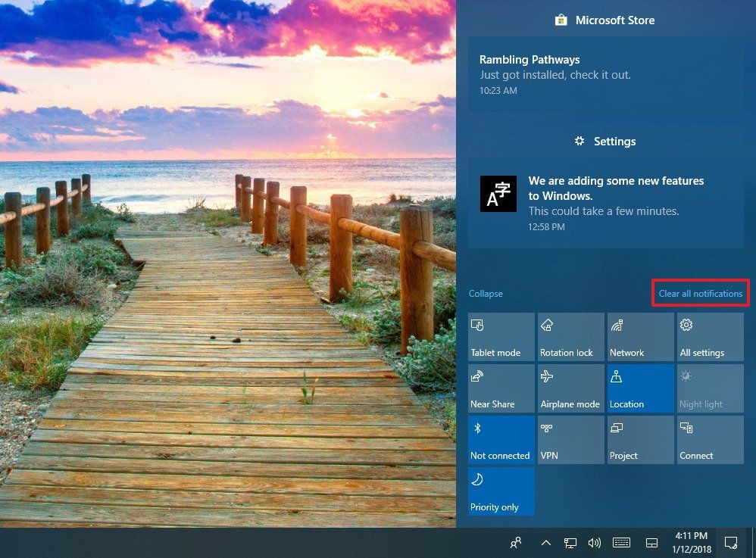
Task: Expand hidden icons in the system tray
Action: [x=545, y=542]
